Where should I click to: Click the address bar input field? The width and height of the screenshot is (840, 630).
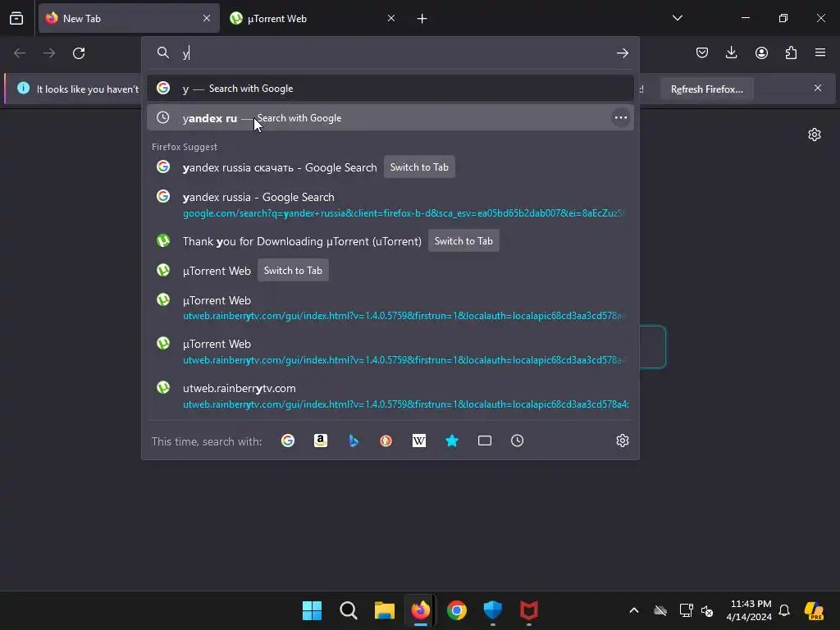tap(395, 53)
